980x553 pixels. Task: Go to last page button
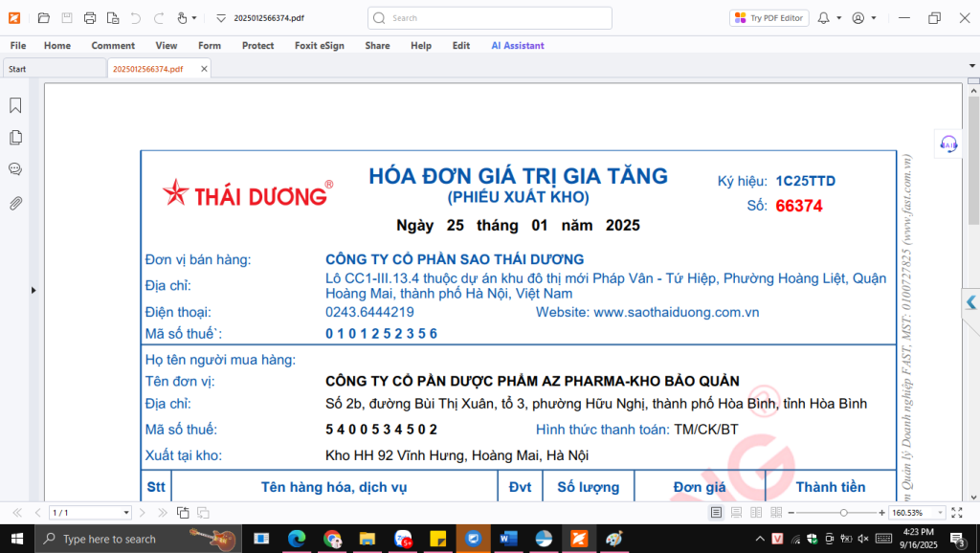(163, 513)
